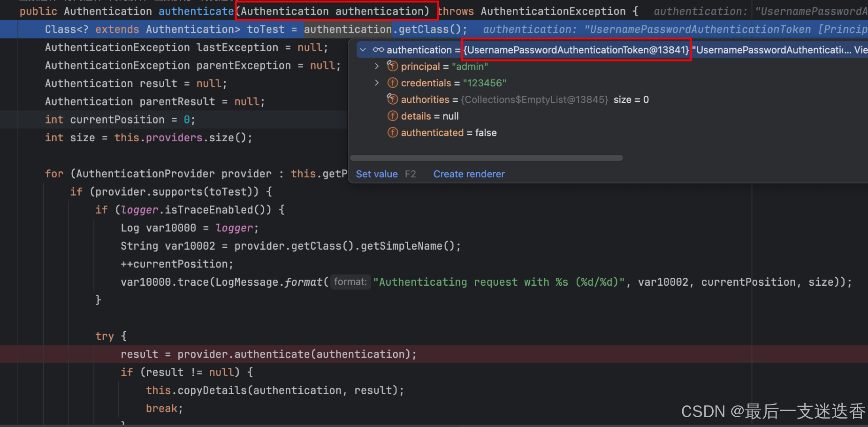This screenshot has width=868, height=427.
Task: Click the details field icon
Action: pyautogui.click(x=393, y=116)
